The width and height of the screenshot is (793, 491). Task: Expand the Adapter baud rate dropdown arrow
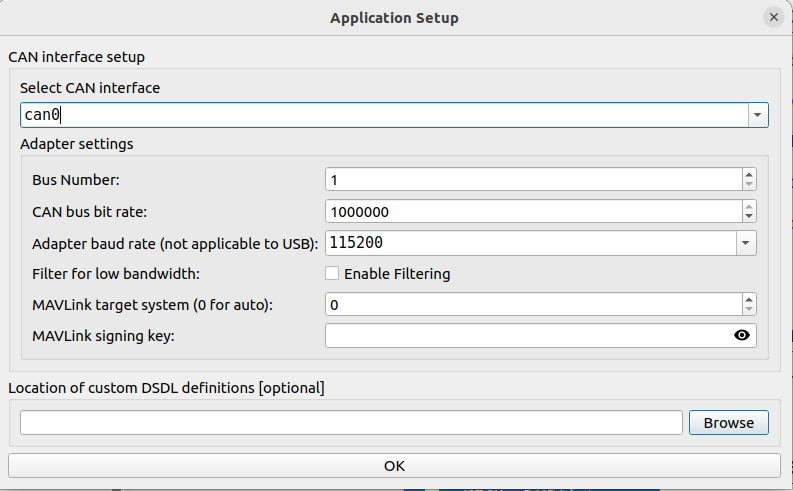tap(746, 243)
